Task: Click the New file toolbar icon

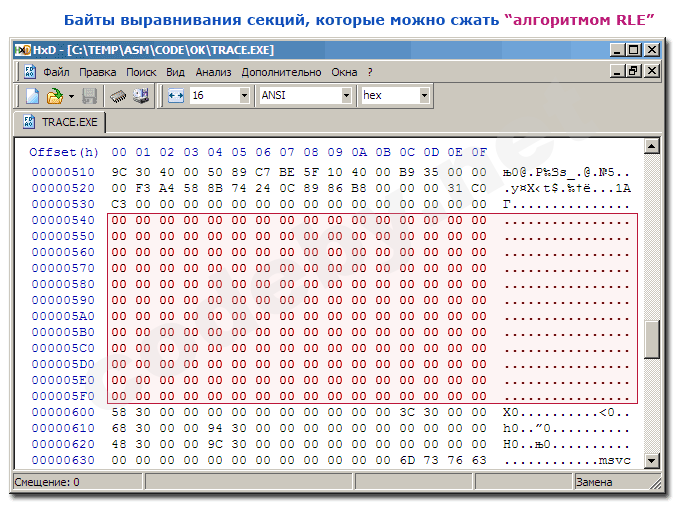Action: [33, 96]
